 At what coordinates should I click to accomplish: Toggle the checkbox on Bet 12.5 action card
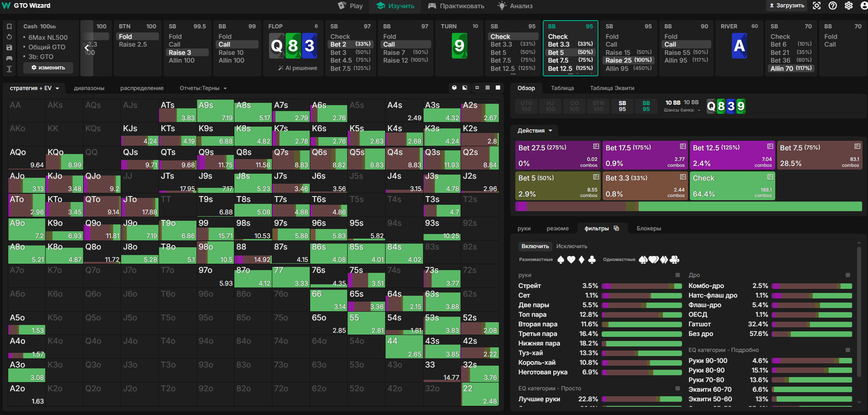(x=770, y=146)
